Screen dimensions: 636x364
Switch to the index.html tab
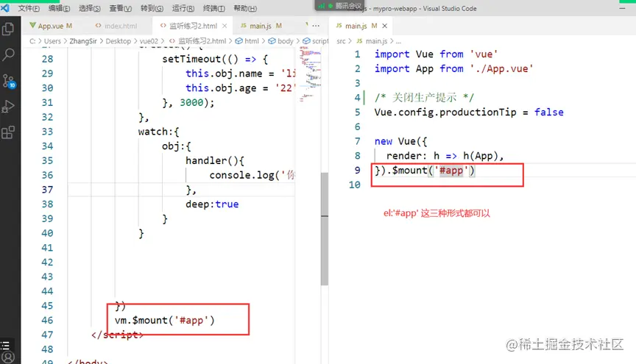(121, 26)
